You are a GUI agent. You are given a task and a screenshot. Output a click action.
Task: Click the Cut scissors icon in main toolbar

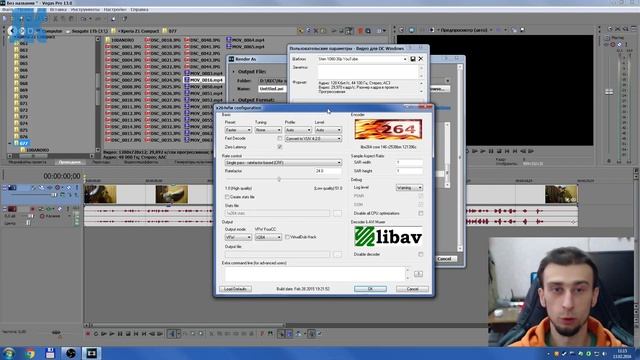pyautogui.click(x=56, y=19)
